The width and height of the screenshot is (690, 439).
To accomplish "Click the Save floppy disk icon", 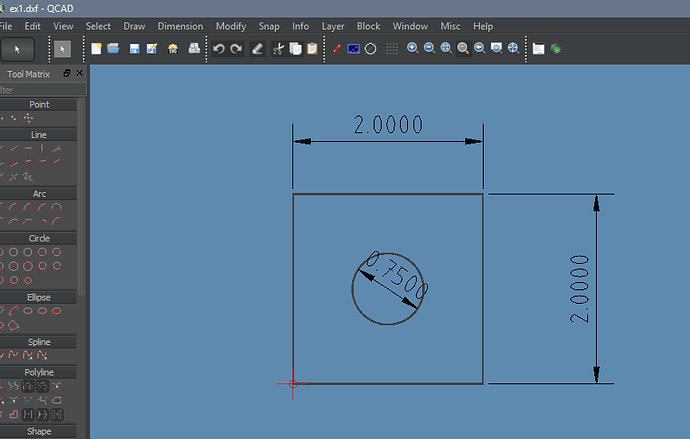I will coord(134,48).
